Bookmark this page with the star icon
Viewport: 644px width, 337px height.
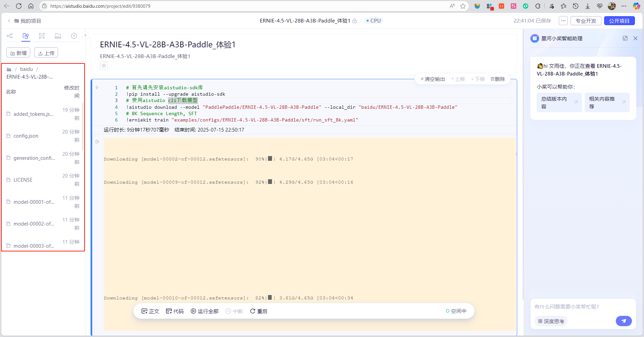(463, 6)
